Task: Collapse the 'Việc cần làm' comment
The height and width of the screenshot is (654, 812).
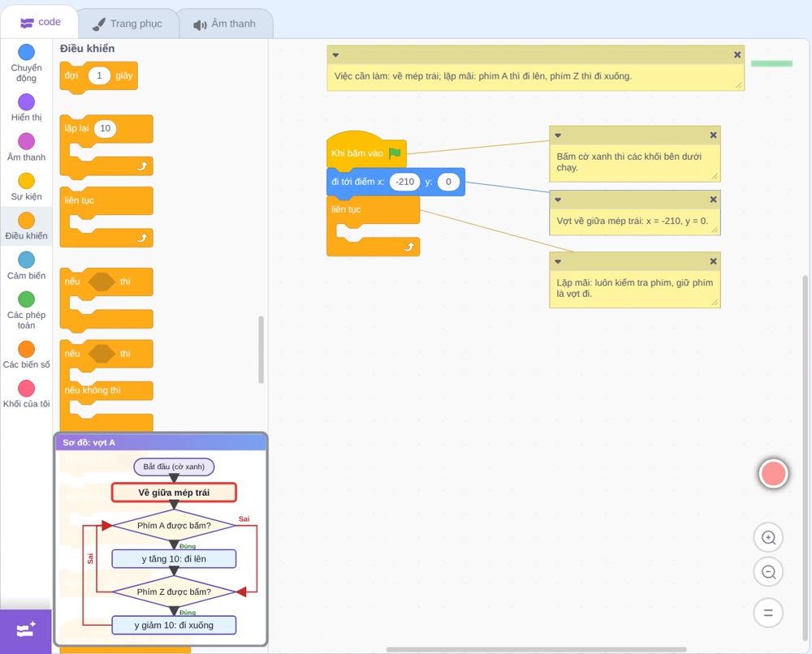Action: click(335, 55)
